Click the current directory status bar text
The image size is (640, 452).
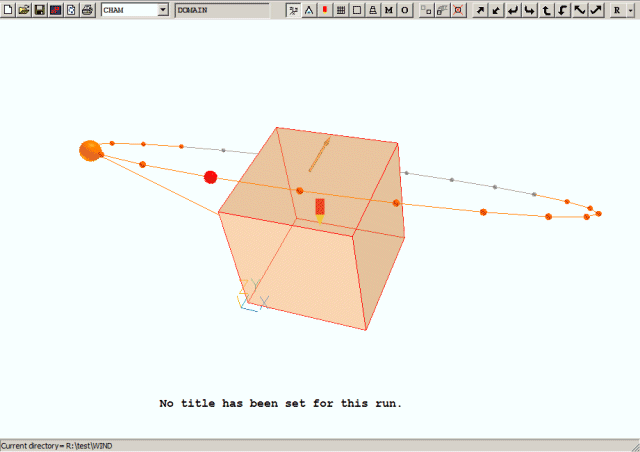(56, 446)
